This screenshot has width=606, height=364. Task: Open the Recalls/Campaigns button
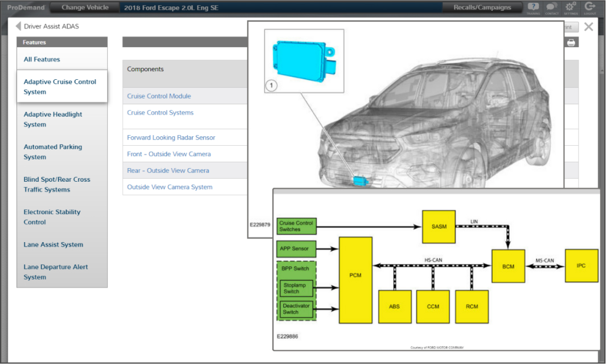tap(482, 7)
